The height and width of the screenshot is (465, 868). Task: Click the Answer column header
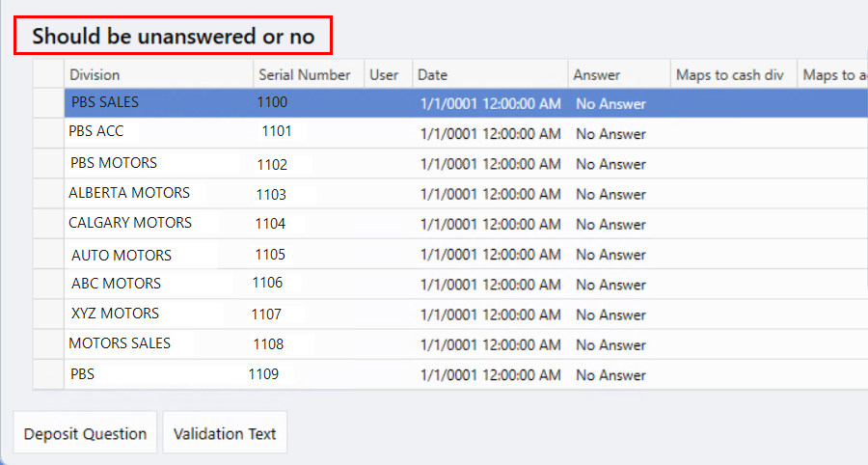click(619, 74)
